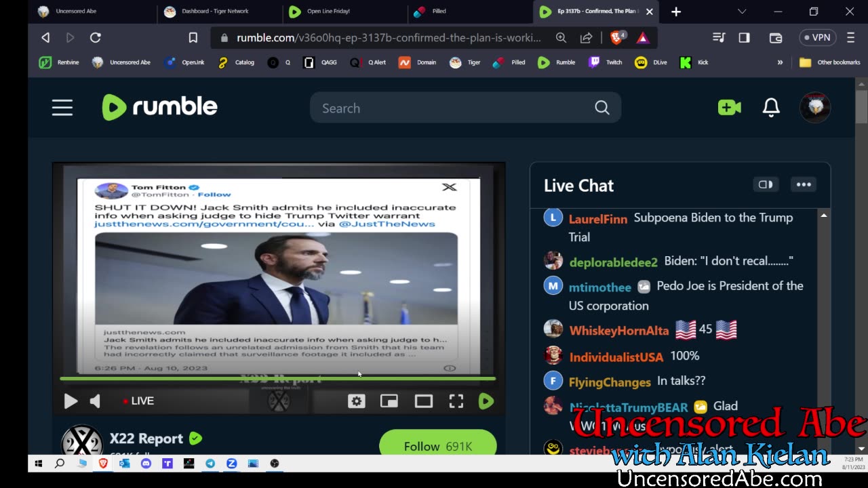Play the live video
Screen dimensions: 868x488
tap(71, 401)
